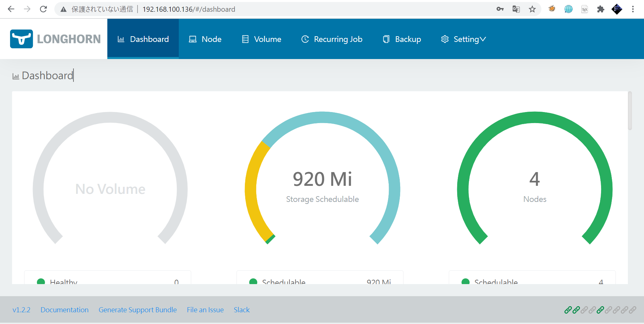Open the Backup tab

(402, 39)
